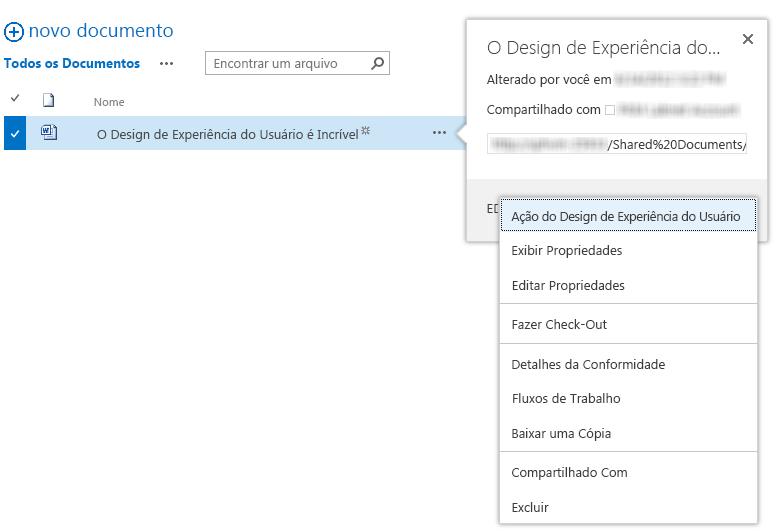
Task: Click the document type column icon
Action: tap(48, 100)
